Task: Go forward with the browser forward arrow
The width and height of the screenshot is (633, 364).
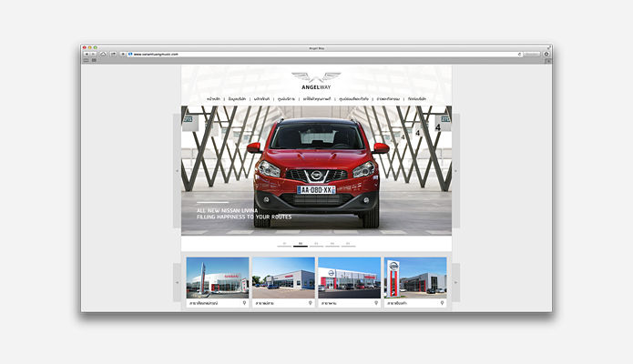Action: pos(93,54)
